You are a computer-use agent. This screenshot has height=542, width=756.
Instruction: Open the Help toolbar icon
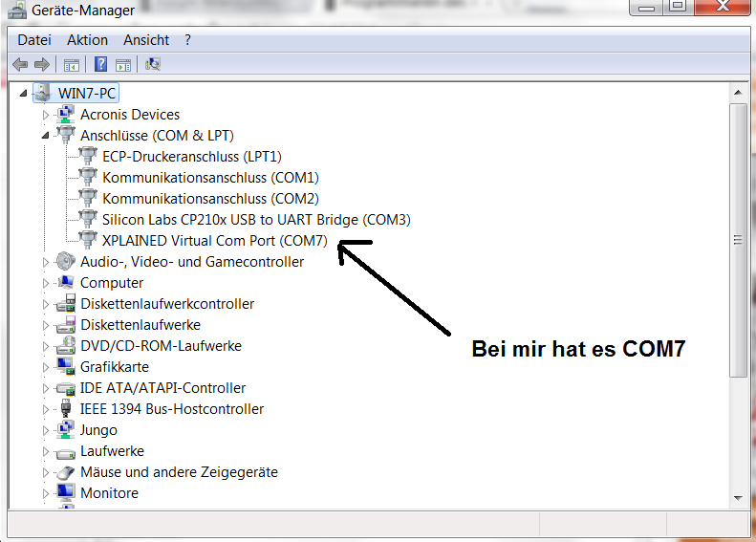coord(100,64)
